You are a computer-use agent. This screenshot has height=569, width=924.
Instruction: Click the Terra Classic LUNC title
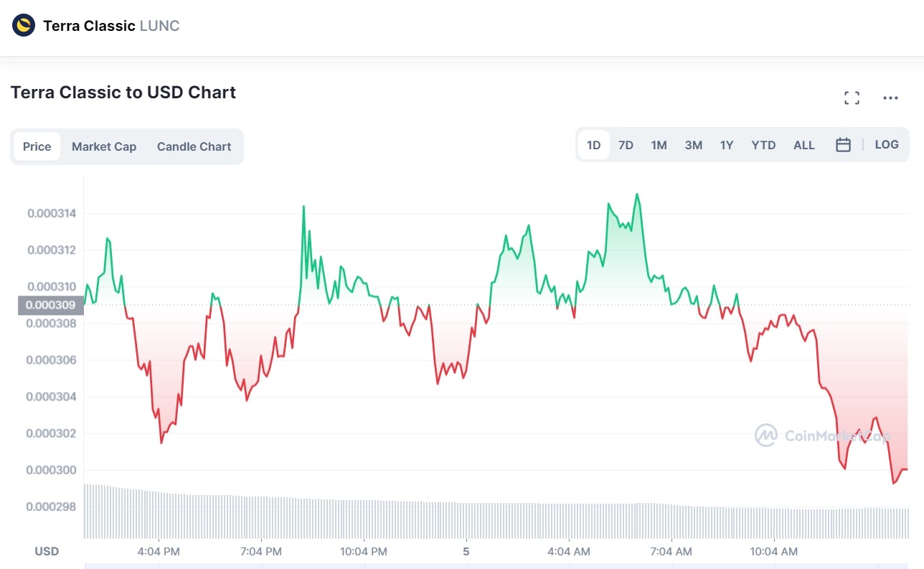(111, 26)
